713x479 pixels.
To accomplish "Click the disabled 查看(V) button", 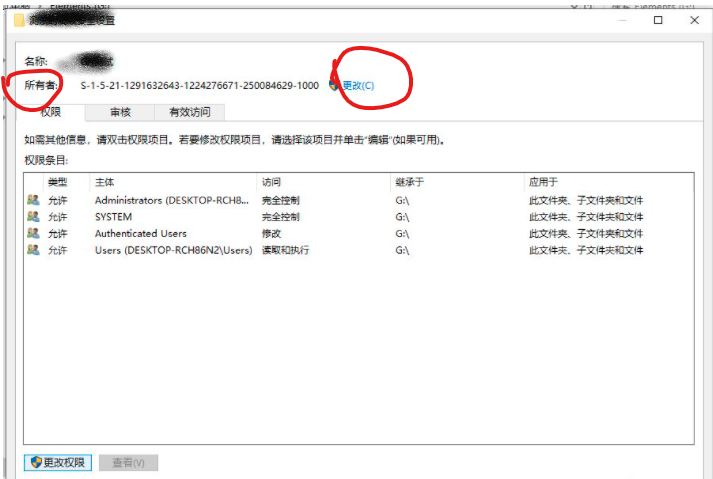I will pyautogui.click(x=128, y=463).
